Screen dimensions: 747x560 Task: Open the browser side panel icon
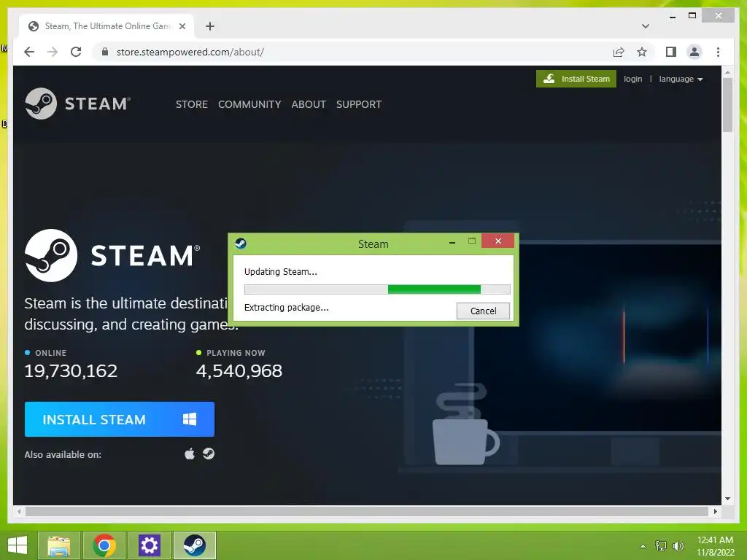[x=671, y=52]
